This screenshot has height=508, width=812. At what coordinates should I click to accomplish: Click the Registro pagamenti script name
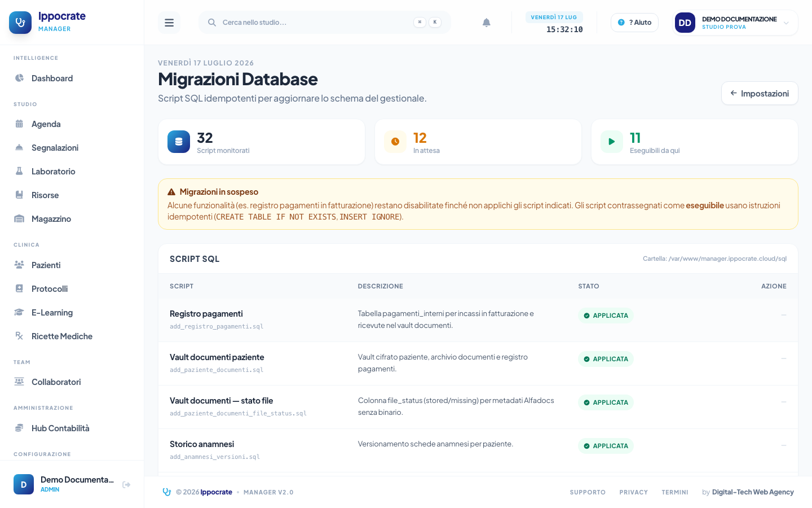[206, 314]
